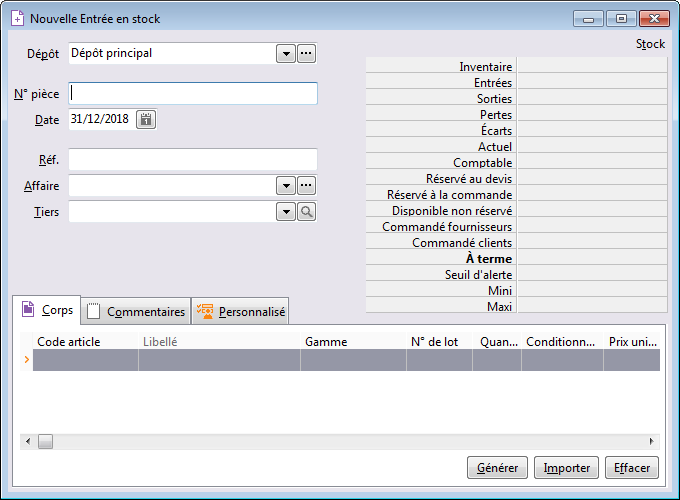Switch to the Corps tab
The height and width of the screenshot is (500, 680).
point(47,310)
